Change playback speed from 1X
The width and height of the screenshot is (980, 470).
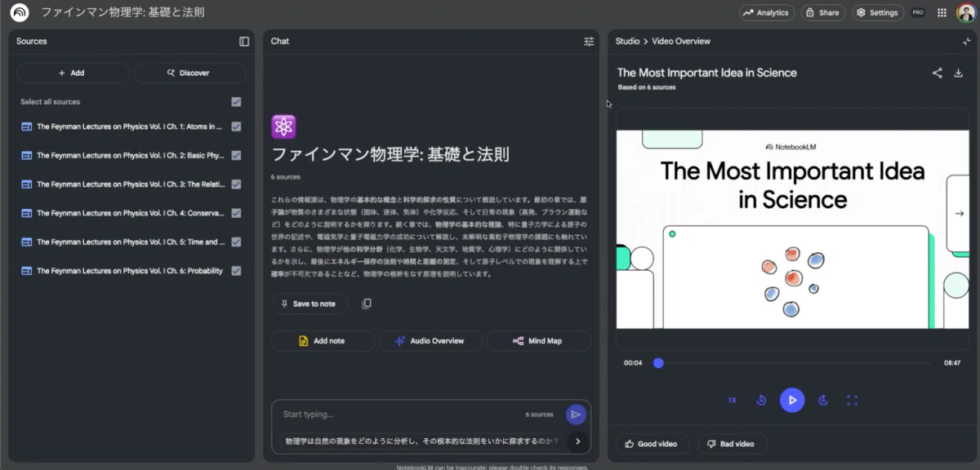(732, 400)
